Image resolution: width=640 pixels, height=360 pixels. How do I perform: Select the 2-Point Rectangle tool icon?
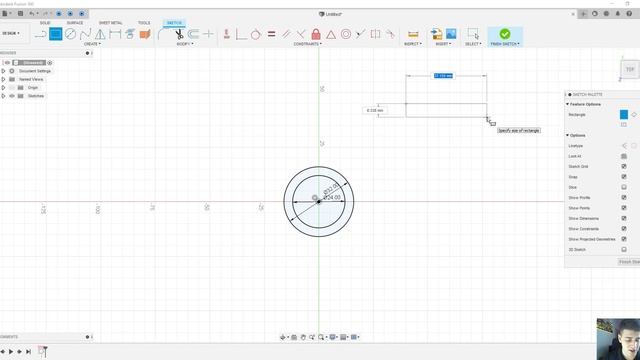[56, 34]
